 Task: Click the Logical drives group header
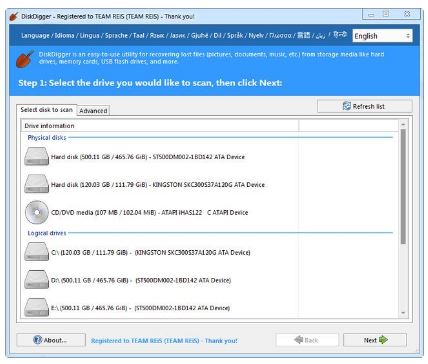click(x=47, y=233)
